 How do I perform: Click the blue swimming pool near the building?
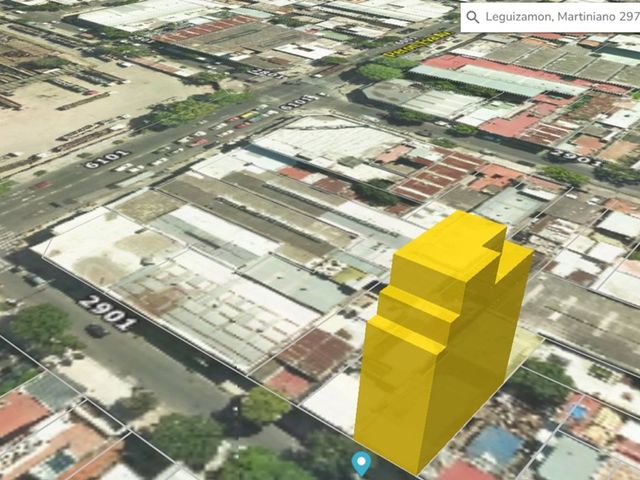pyautogui.click(x=578, y=413)
